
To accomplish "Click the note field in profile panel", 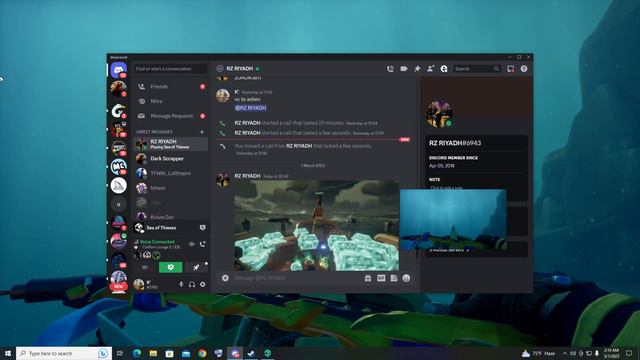I will click(x=447, y=188).
